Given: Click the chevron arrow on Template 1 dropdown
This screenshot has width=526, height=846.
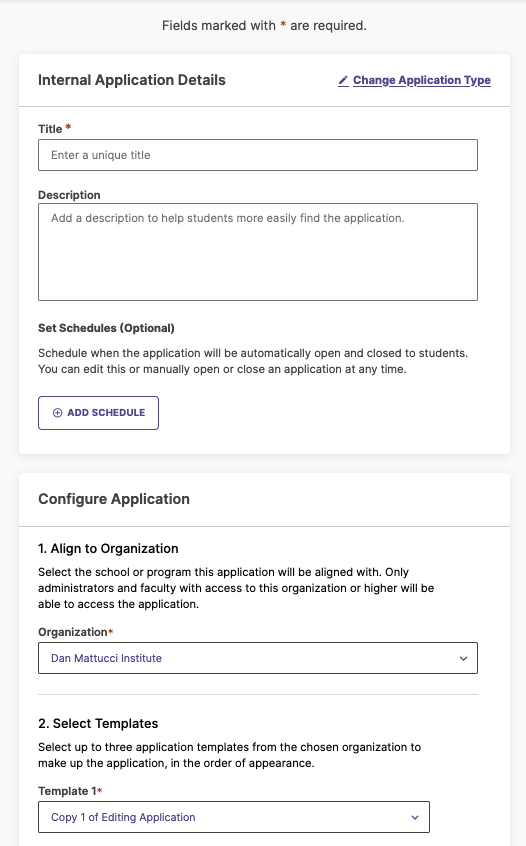Looking at the screenshot, I should point(414,817).
